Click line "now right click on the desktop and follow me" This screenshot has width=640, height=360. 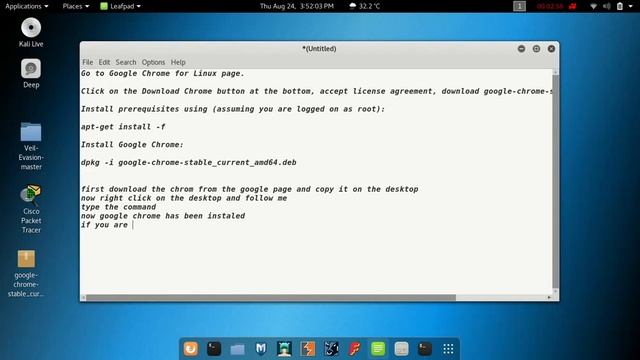[184, 198]
